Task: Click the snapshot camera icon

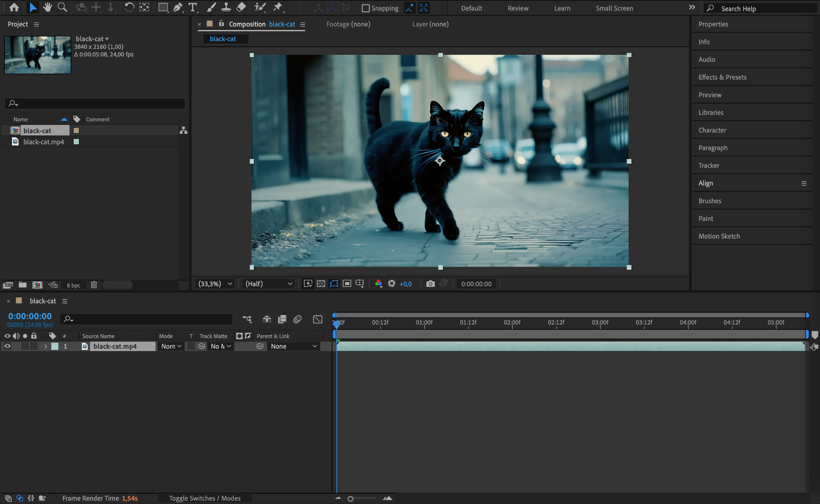Action: click(430, 284)
